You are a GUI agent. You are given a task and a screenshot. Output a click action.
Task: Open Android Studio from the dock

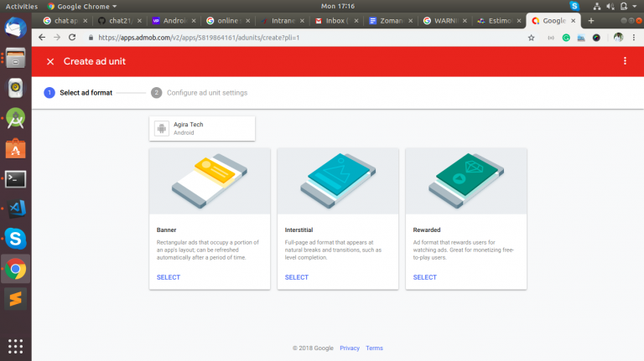[x=16, y=118]
